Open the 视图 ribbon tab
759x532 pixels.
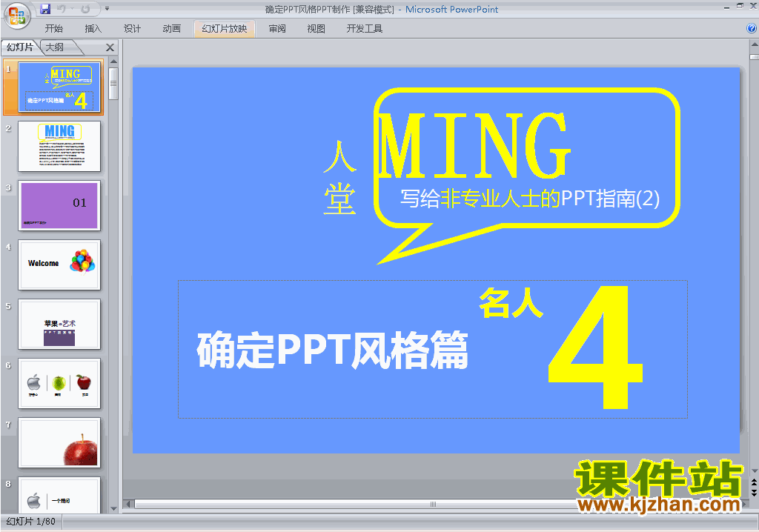point(316,29)
